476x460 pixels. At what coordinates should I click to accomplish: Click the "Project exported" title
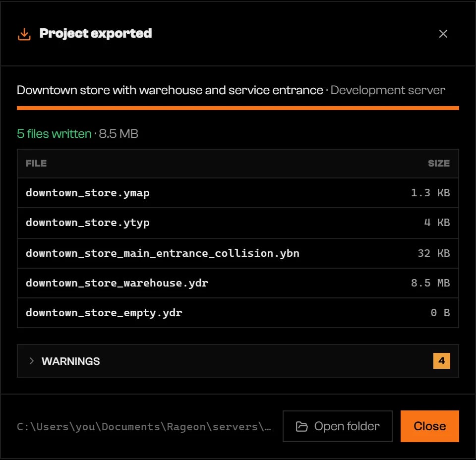click(x=96, y=34)
